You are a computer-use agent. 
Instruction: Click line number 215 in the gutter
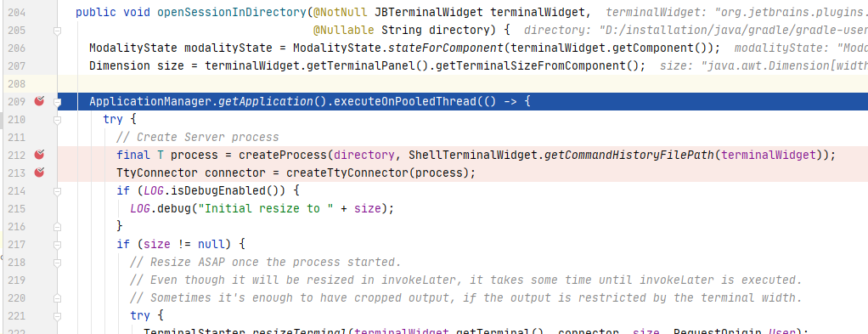pos(17,209)
